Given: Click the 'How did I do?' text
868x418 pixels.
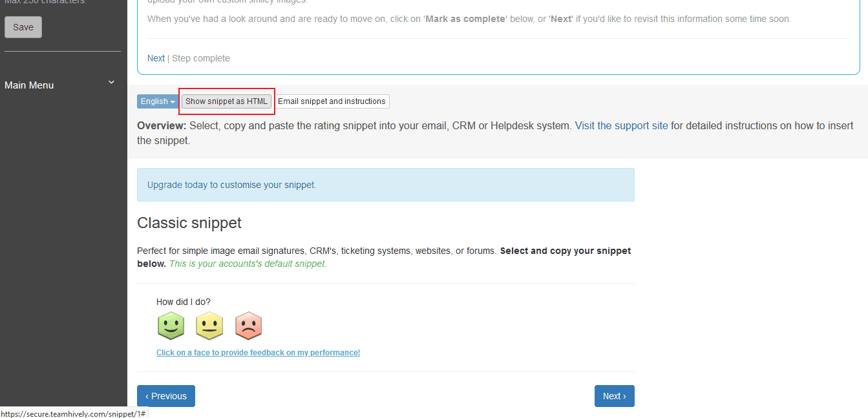Looking at the screenshot, I should coord(184,302).
